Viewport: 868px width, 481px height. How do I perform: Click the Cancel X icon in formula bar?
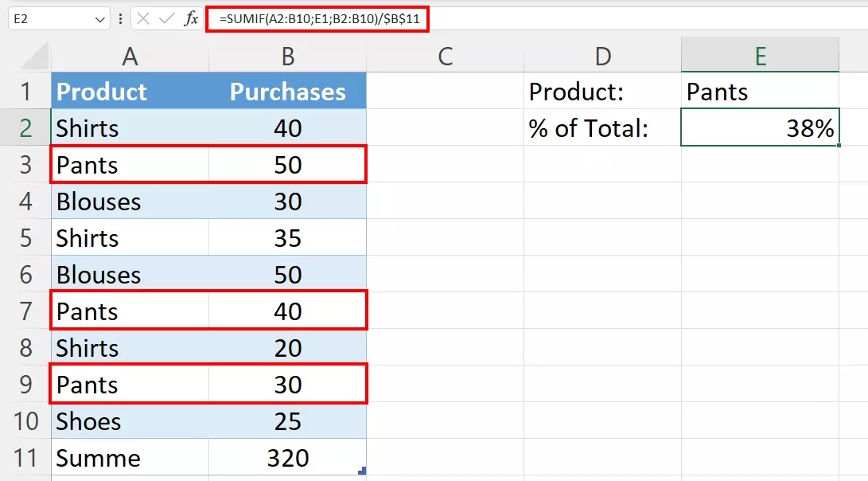(x=143, y=18)
